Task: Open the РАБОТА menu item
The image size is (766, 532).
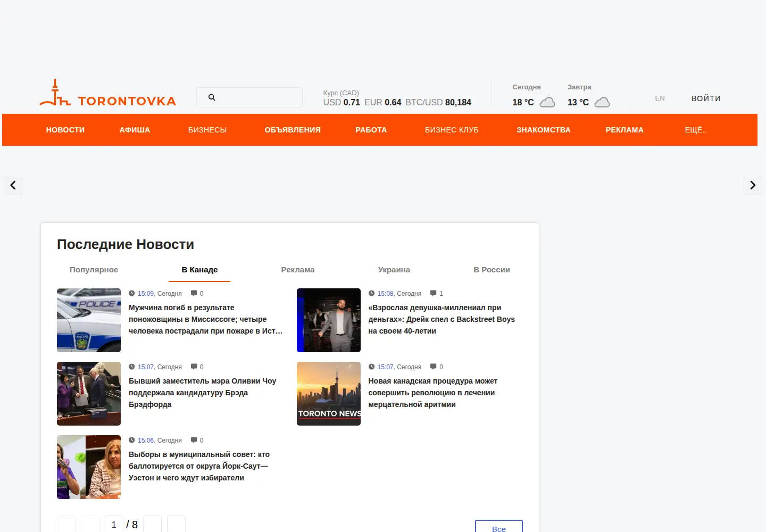Action: tap(371, 130)
